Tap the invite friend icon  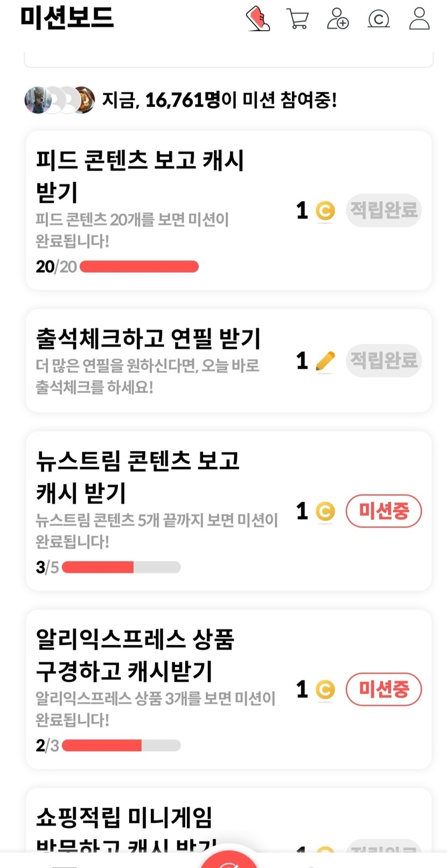(x=338, y=19)
